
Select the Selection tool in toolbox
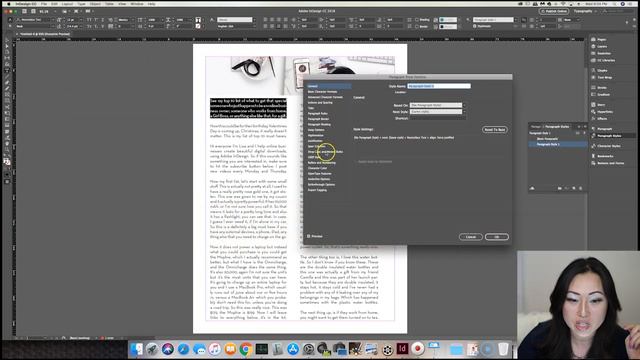7,41
